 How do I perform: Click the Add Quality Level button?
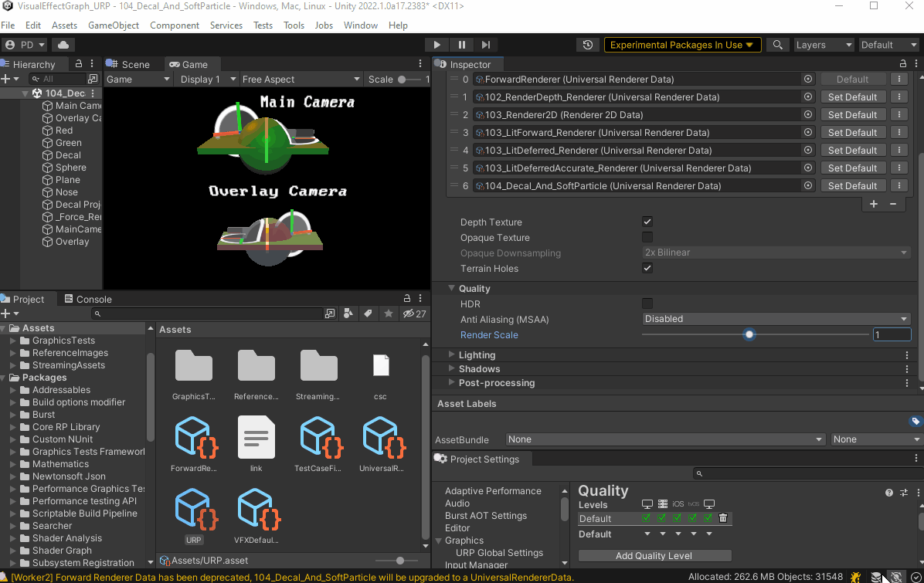point(654,556)
